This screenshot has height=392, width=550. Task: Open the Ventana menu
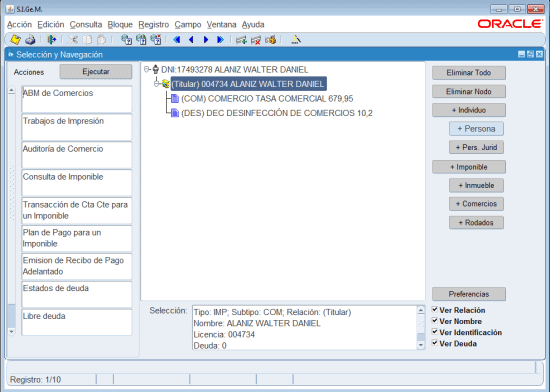[221, 25]
